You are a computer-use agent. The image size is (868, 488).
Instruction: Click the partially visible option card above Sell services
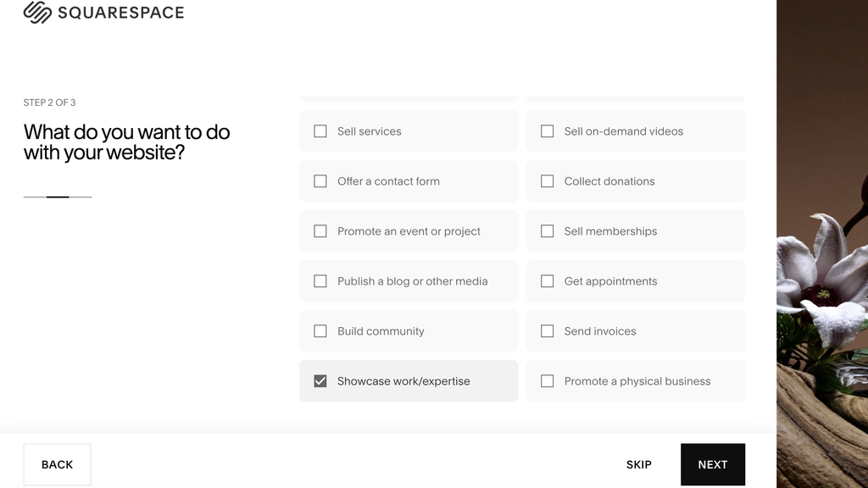click(409, 96)
